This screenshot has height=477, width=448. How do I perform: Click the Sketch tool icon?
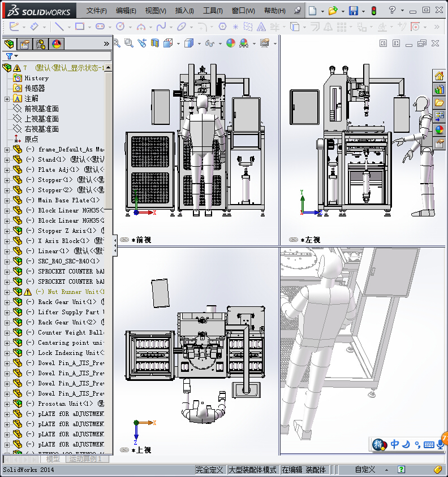[x=14, y=27]
